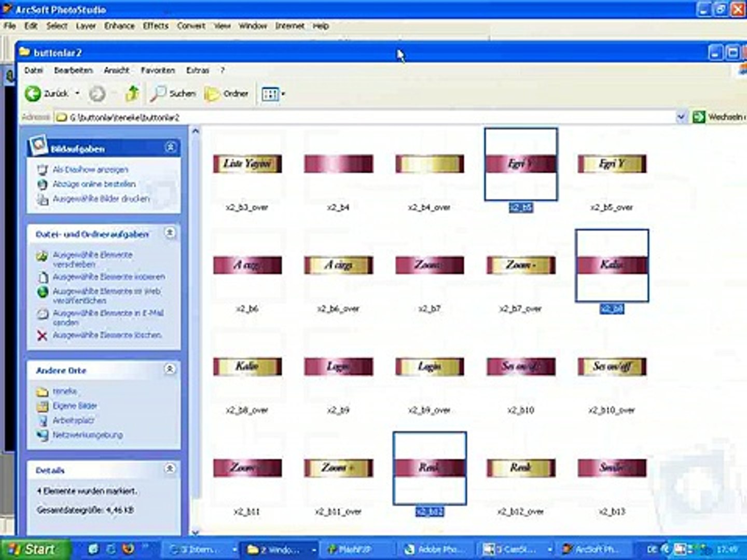Select thumbnail x2_b12_over
Image resolution: width=747 pixels, height=560 pixels.
521,468
